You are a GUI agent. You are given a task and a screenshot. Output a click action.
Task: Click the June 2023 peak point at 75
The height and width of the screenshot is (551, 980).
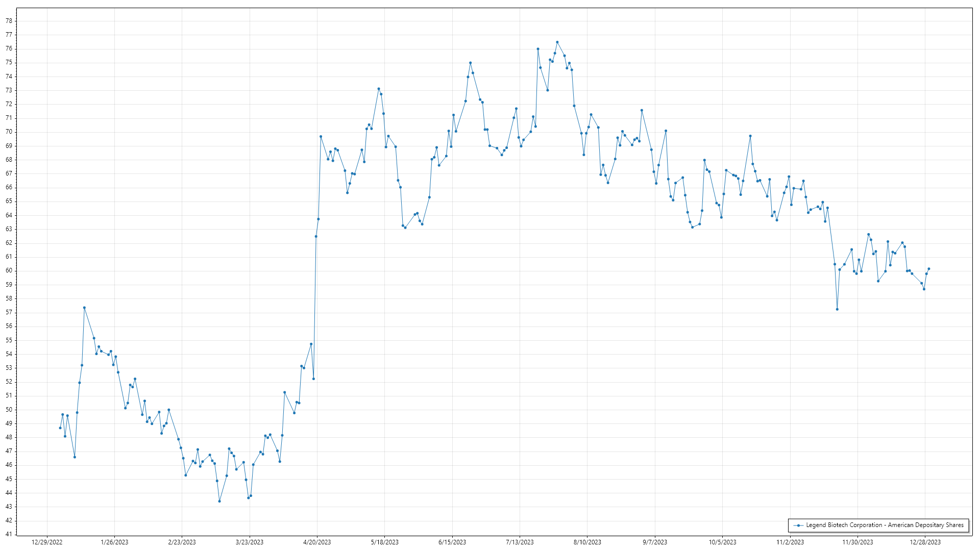(470, 63)
